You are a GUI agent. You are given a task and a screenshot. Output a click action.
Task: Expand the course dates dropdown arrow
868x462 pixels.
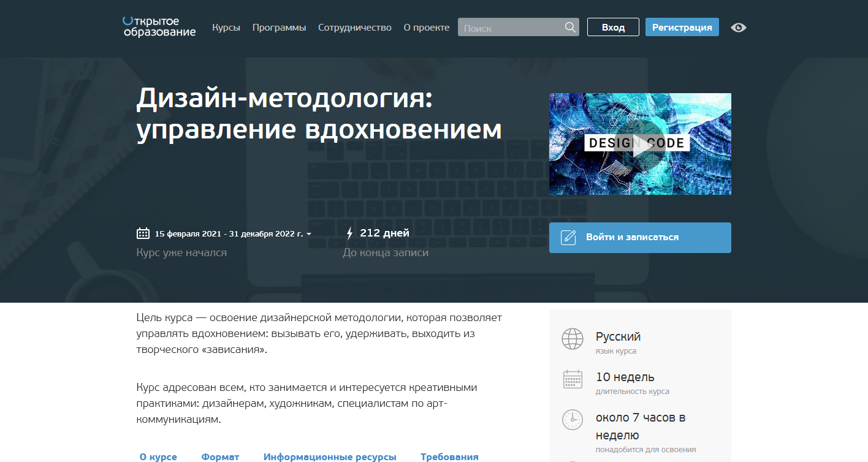309,234
